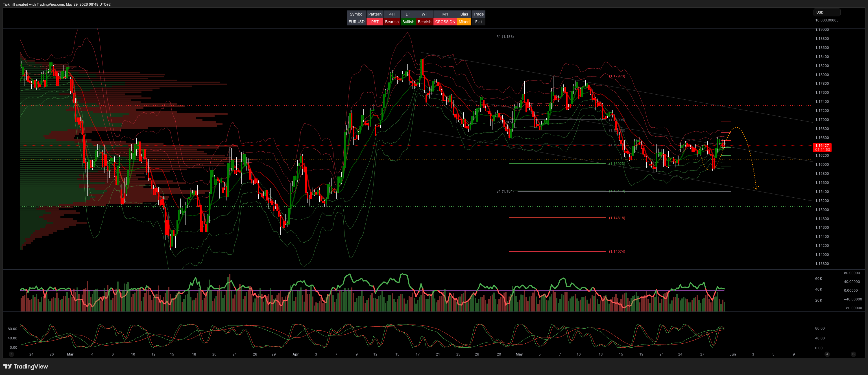Click the Pattern column header
Image resolution: width=868 pixels, height=375 pixels.
tap(375, 14)
